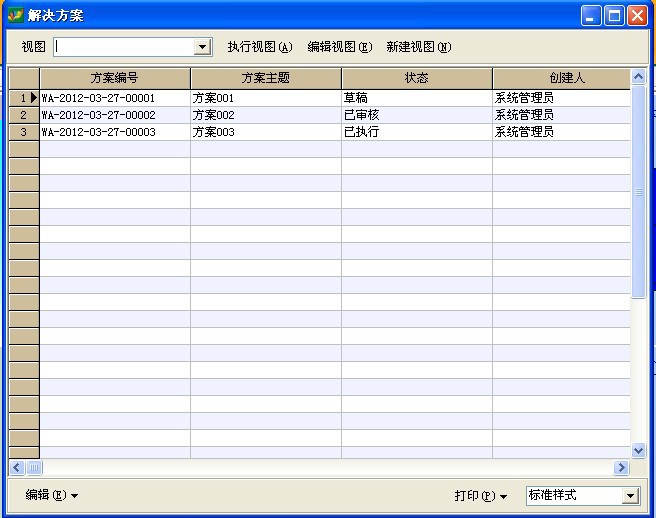
Task: Open the 编辑(E) dropdown menu
Action: pyautogui.click(x=52, y=495)
